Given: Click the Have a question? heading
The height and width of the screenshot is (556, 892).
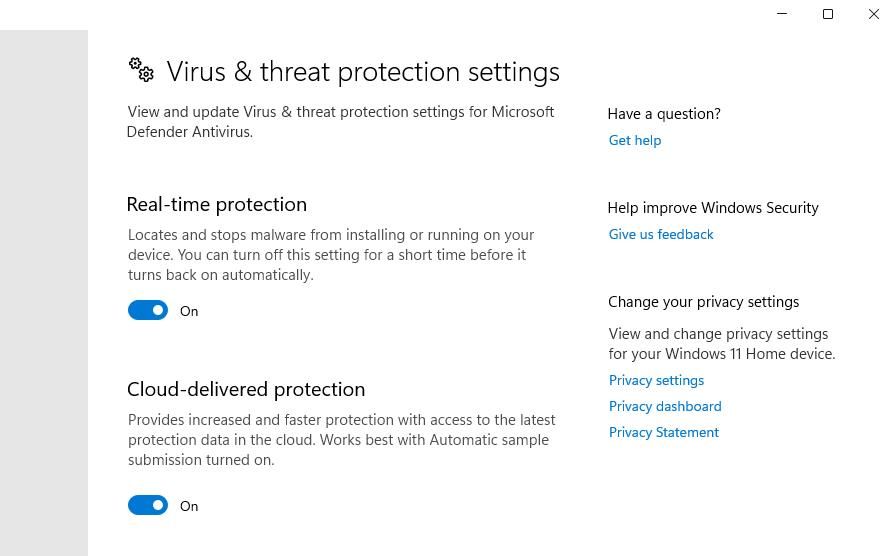Looking at the screenshot, I should [664, 114].
